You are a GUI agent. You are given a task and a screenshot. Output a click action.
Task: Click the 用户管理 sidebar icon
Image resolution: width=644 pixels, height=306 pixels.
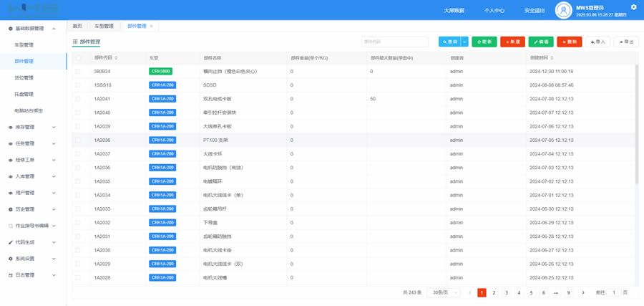[x=11, y=193]
